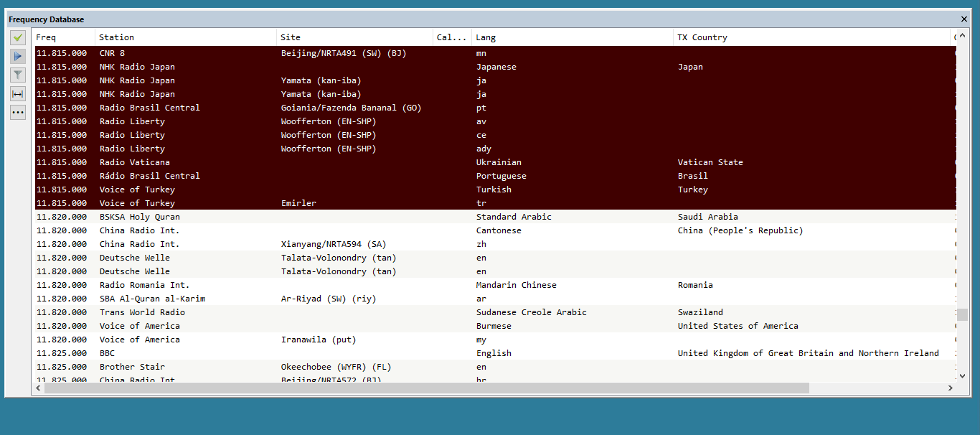Click the green checkmark icon in sidebar
This screenshot has height=435, width=980.
(x=18, y=37)
